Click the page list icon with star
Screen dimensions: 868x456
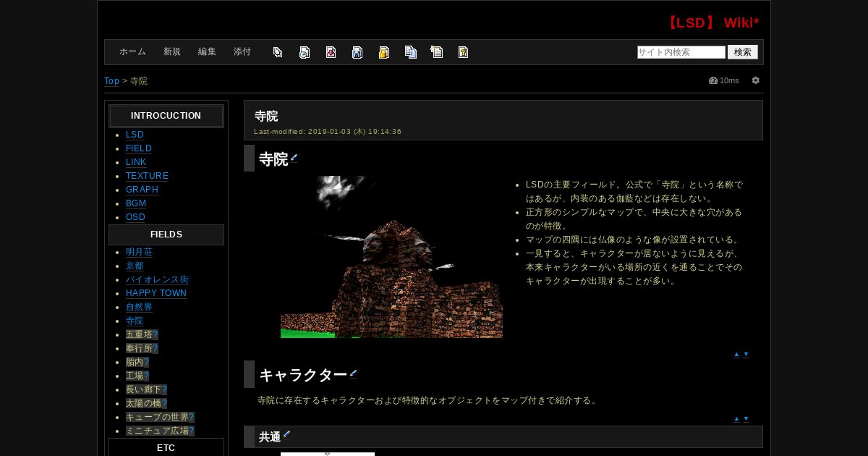[436, 52]
